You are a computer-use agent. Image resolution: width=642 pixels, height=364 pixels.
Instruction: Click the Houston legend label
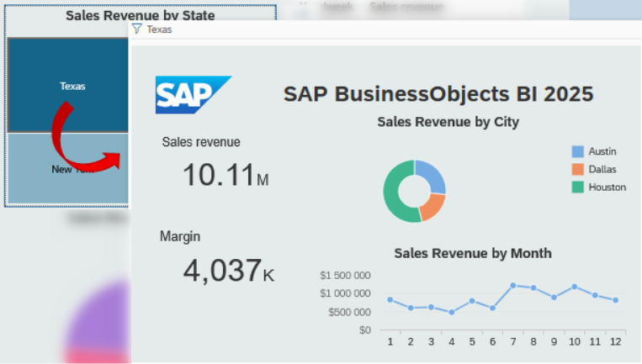click(607, 187)
